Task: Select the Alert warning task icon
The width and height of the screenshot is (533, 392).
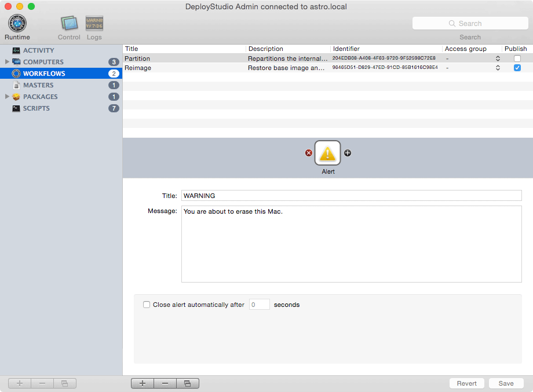Action: pos(328,153)
